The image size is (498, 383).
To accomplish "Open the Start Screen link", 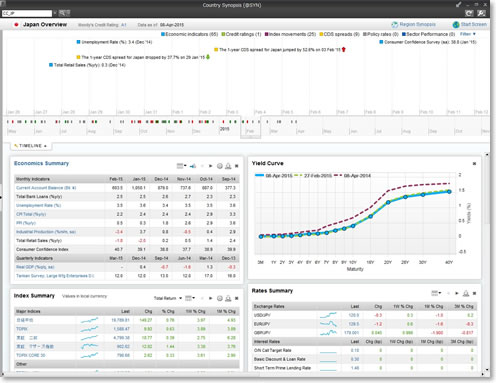I will 474,24.
